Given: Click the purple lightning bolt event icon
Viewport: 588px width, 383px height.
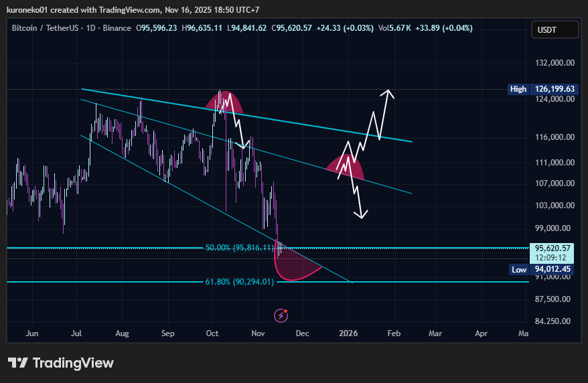Looking at the screenshot, I should point(281,315).
